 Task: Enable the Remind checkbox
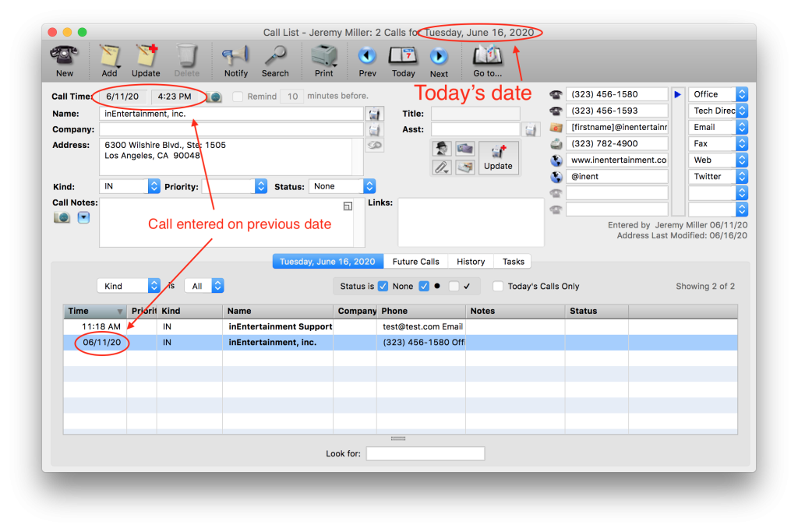click(x=238, y=96)
